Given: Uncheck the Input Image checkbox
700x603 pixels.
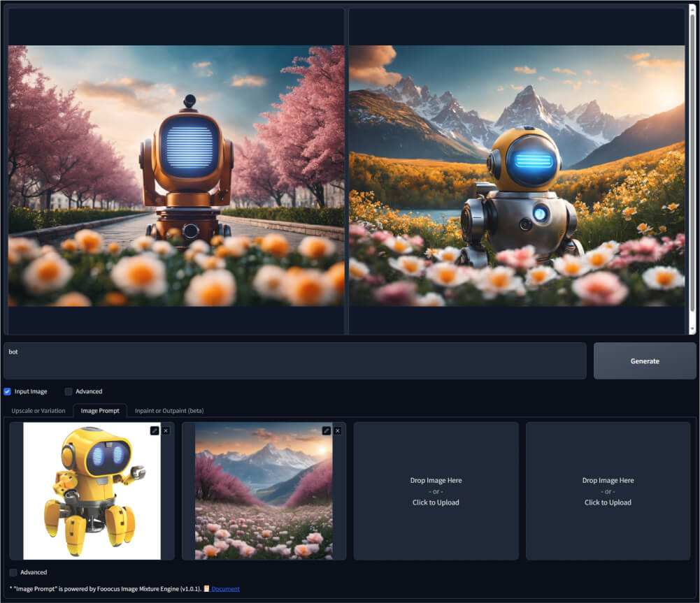Looking at the screenshot, I should 8,391.
